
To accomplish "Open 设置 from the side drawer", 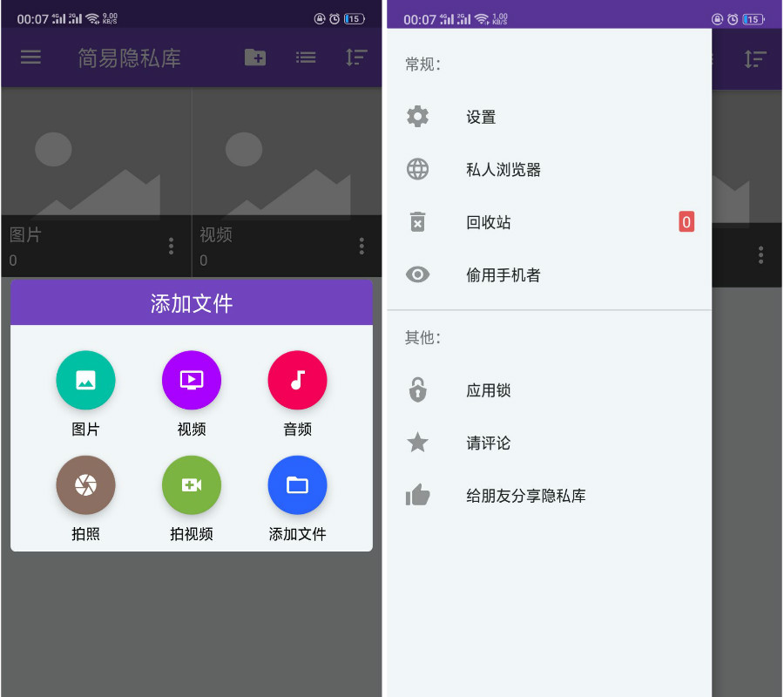I will 549,117.
